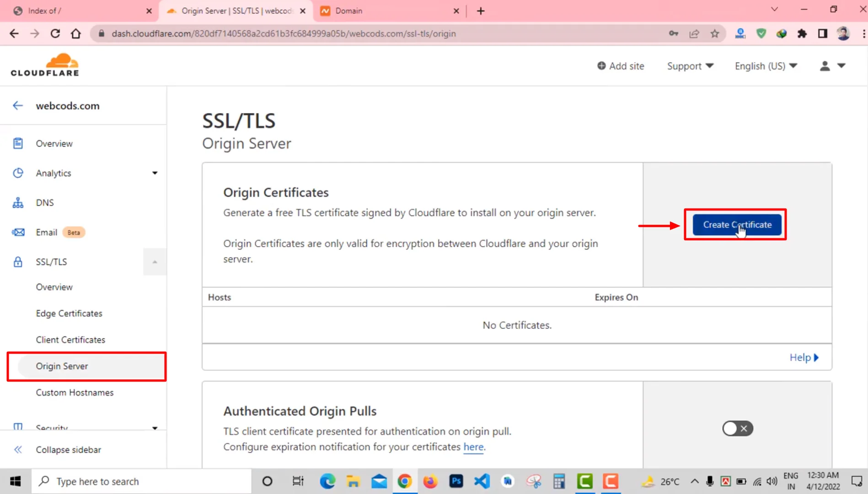Open the Email Beta sidebar item
This screenshot has width=868, height=494.
pyautogui.click(x=60, y=232)
